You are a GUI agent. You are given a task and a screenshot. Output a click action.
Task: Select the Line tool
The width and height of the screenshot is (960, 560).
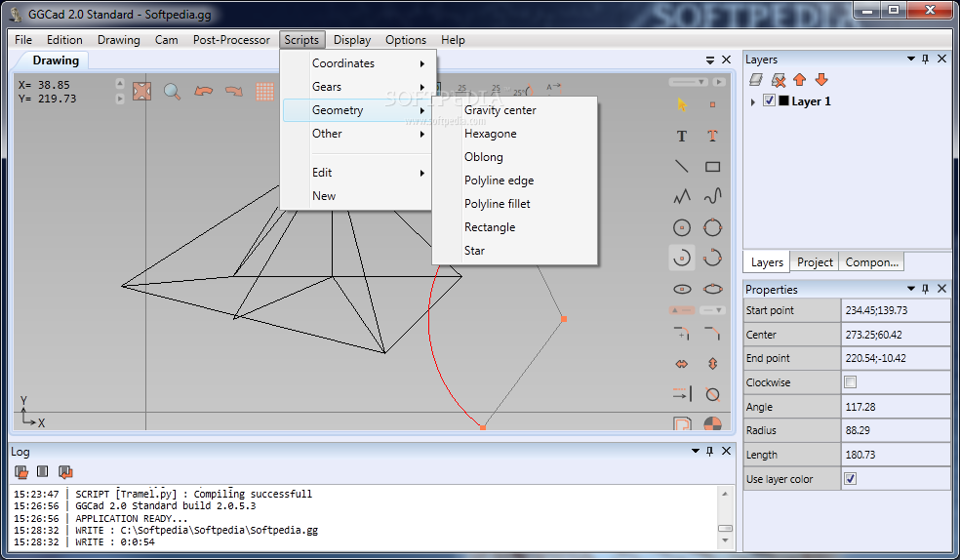[x=681, y=166]
